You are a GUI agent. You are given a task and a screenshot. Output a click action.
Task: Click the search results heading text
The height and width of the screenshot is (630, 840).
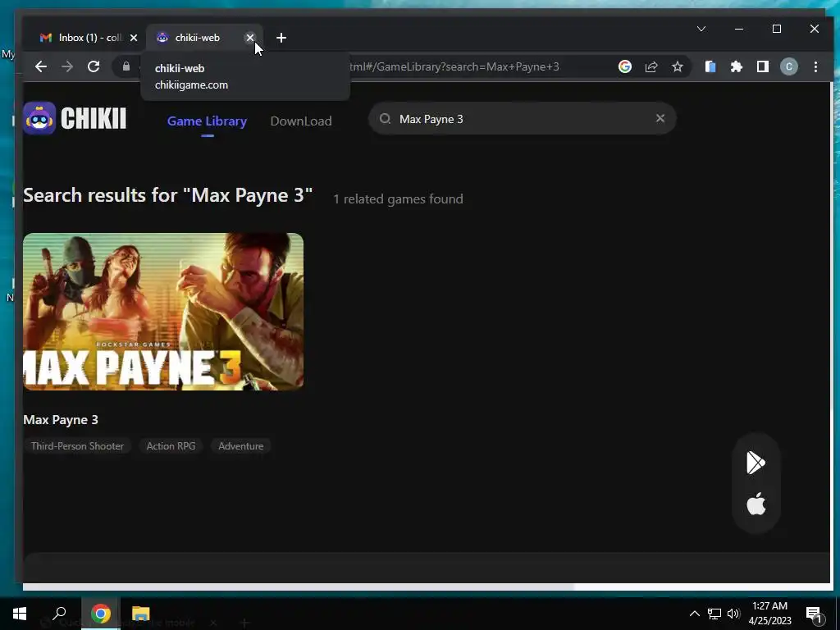[x=167, y=195]
